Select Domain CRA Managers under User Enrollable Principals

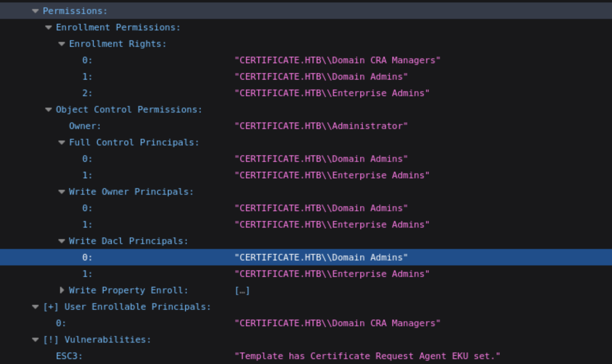tap(337, 323)
